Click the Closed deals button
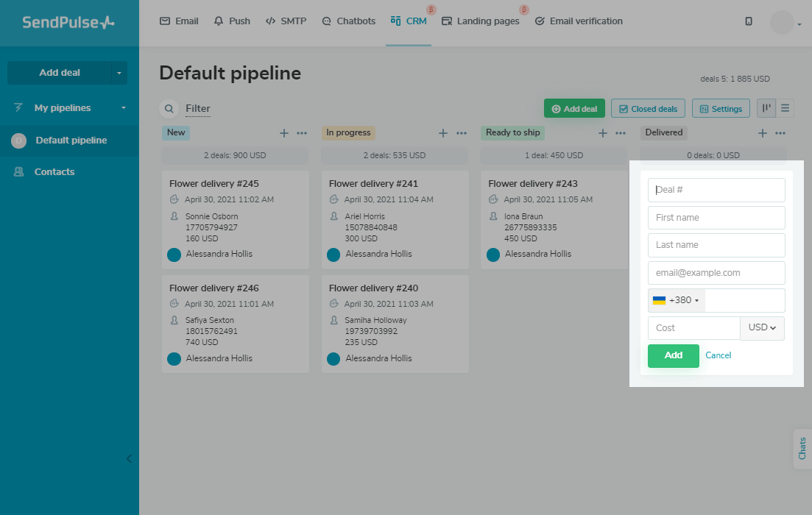The width and height of the screenshot is (812, 515). tap(648, 109)
